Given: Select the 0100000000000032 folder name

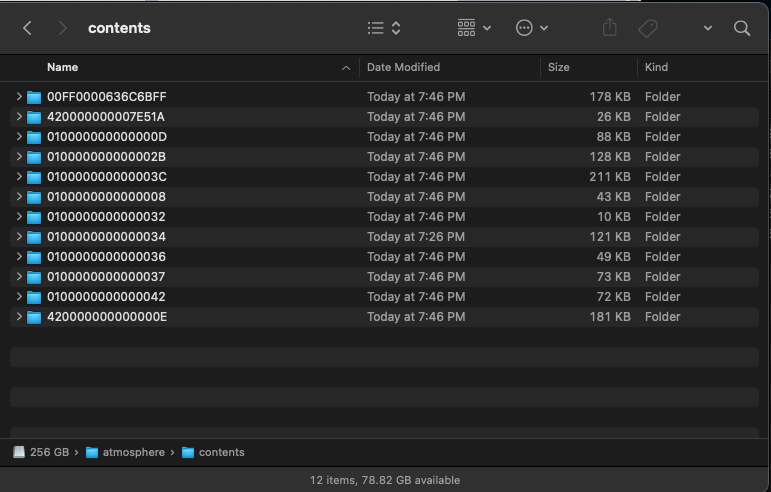Looking at the screenshot, I should 106,217.
